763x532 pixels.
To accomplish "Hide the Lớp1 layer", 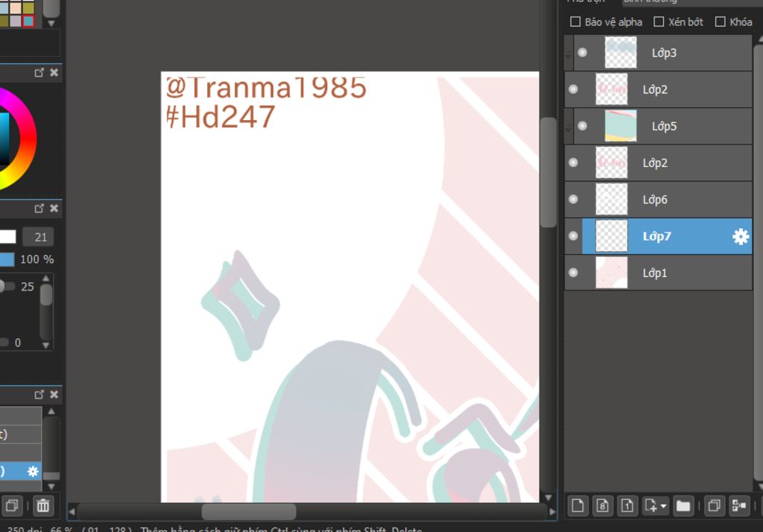I will [x=573, y=273].
